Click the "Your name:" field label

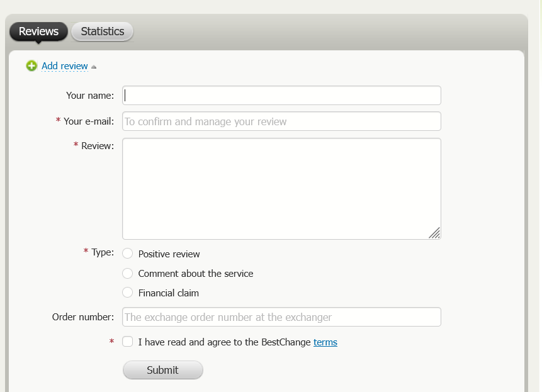tap(90, 96)
